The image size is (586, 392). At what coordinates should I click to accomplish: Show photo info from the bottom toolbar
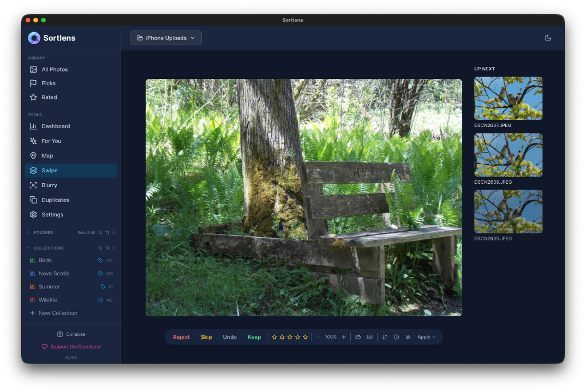(x=396, y=337)
